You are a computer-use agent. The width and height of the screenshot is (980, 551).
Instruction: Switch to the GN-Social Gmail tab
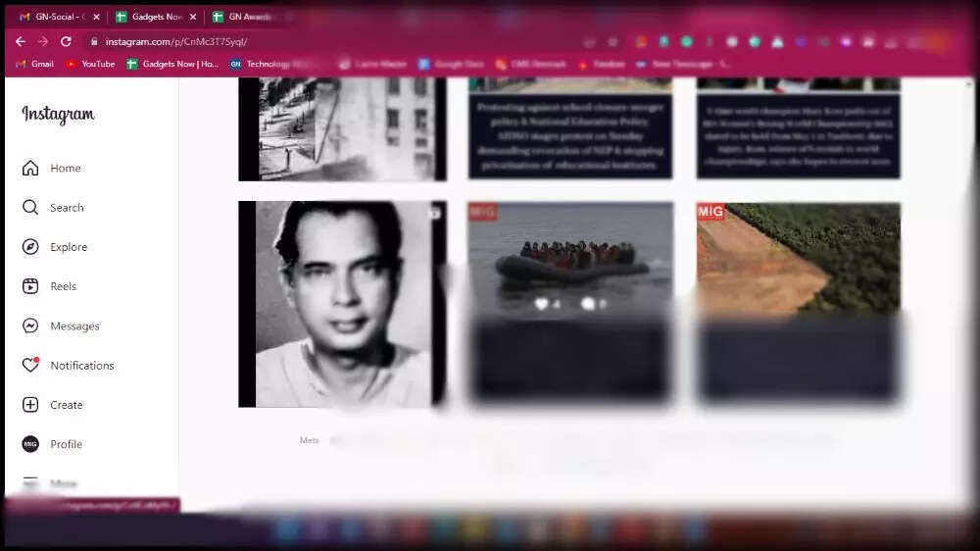54,17
